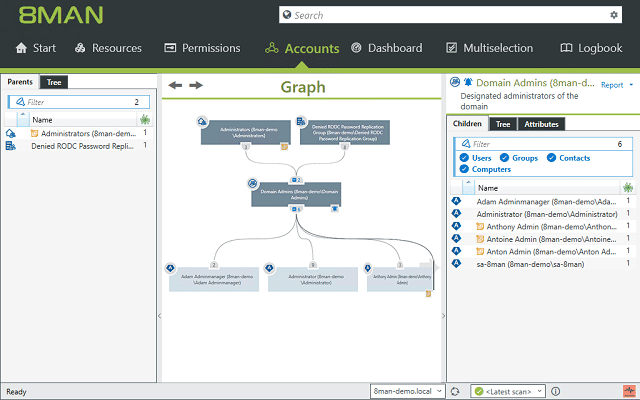
Task: Click alarm bell icon next to Domain Admins
Action: (468, 82)
